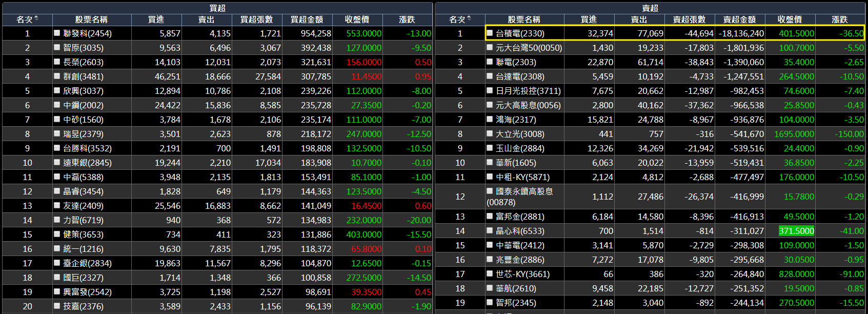Click the 買超 section title
The height and width of the screenshot is (314, 868).
pyautogui.click(x=217, y=8)
